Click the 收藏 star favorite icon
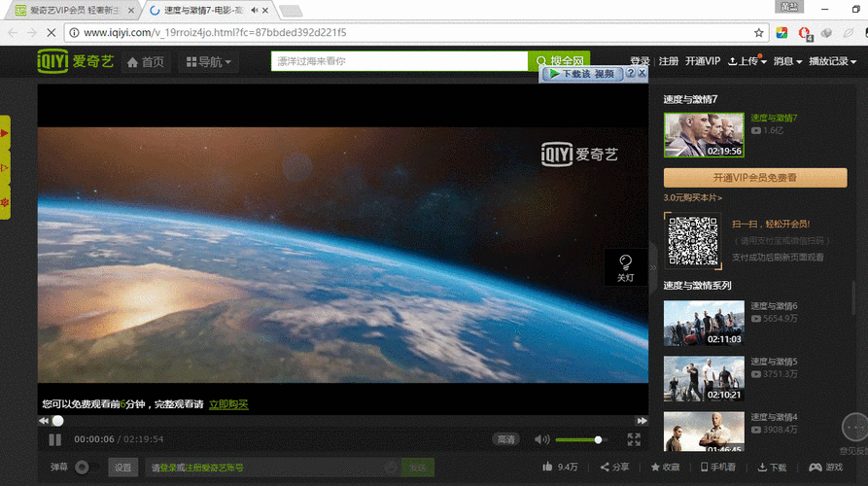868x486 pixels. [655, 468]
